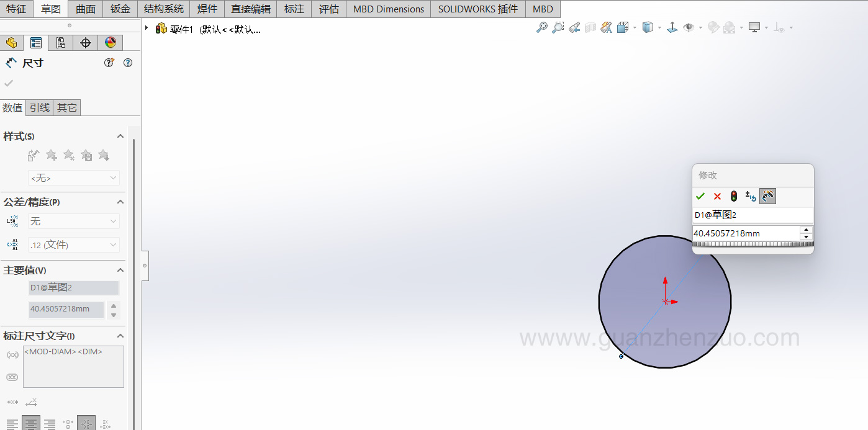Collapse the 标注尺寸文字(I) section
Screen dimensions: 868x430
(x=120, y=336)
